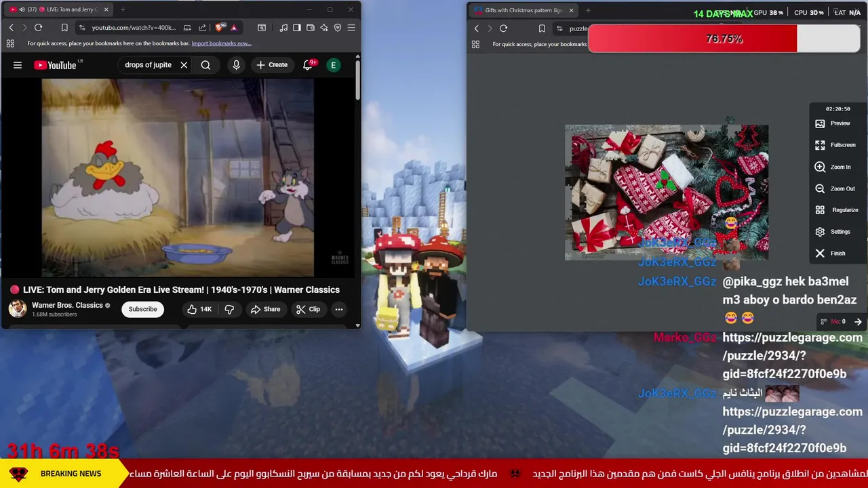868x488 pixels.
Task: Clear the YouTube search text
Action: pyautogui.click(x=184, y=65)
